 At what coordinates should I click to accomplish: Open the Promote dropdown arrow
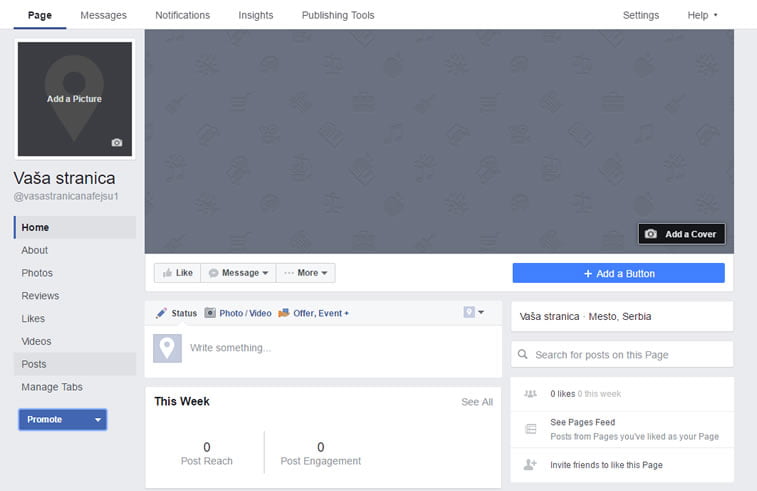click(98, 420)
